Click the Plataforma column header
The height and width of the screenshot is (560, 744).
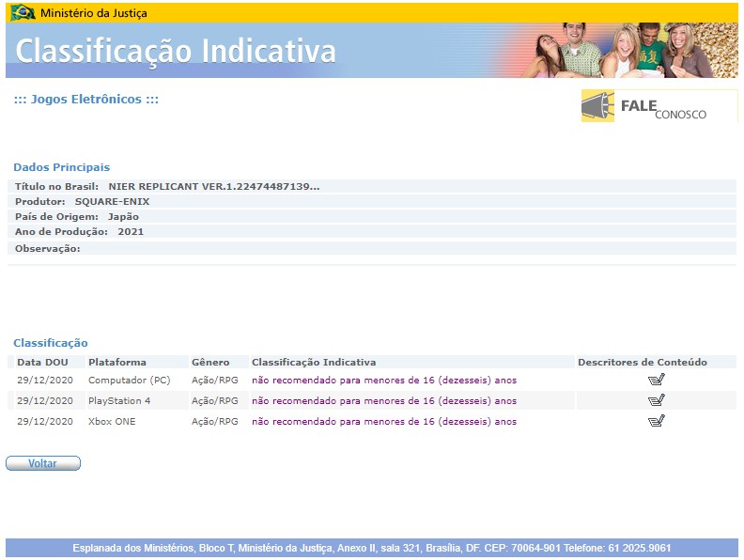click(x=117, y=362)
